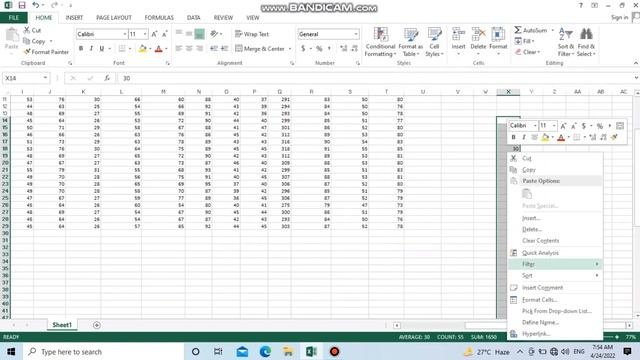Click the AutoSum button
The height and width of the screenshot is (360, 640).
531,30
